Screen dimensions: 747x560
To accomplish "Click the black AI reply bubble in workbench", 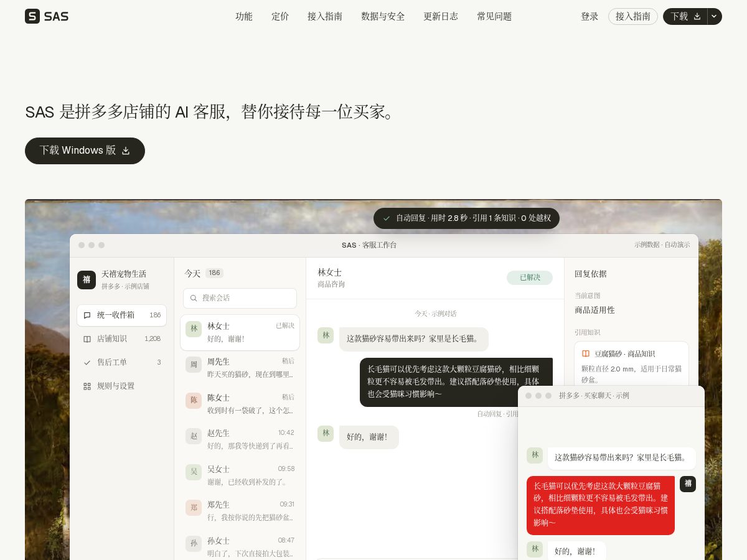I will point(456,382).
